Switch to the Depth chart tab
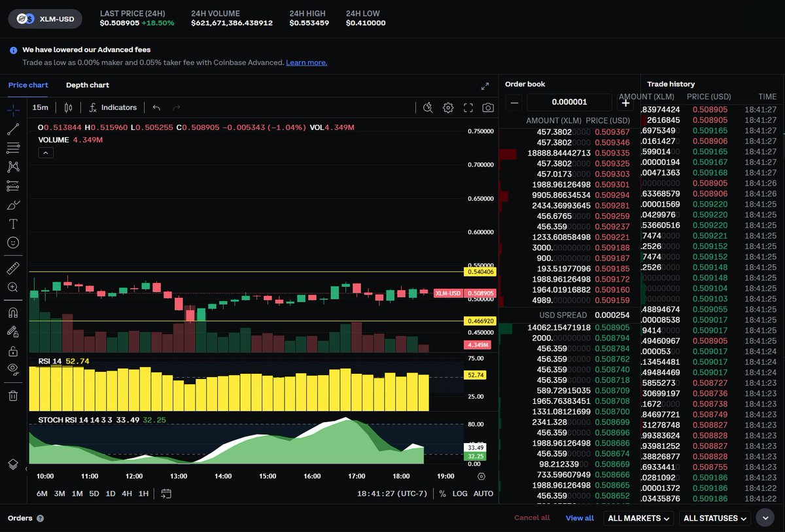 tap(86, 85)
